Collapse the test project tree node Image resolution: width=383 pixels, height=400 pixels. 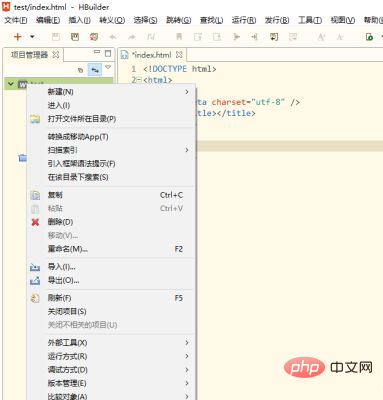coord(11,84)
